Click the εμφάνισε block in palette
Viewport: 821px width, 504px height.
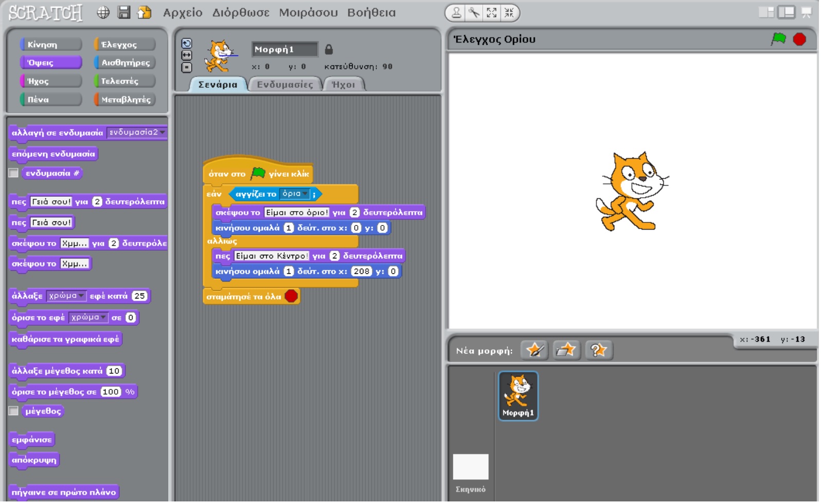click(x=32, y=440)
